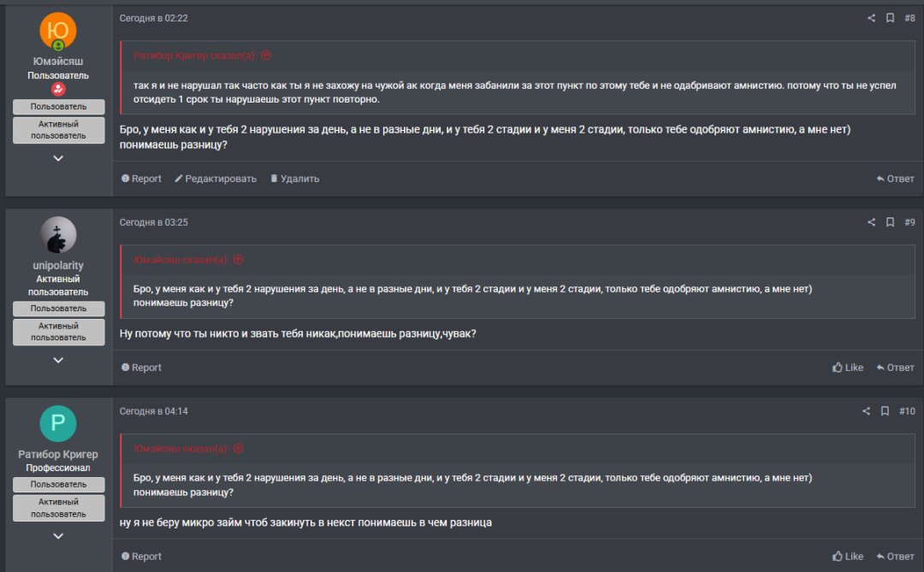Open quoted post by Ратибор Кригер arrow icon
The height and width of the screenshot is (572, 924).
click(266, 56)
